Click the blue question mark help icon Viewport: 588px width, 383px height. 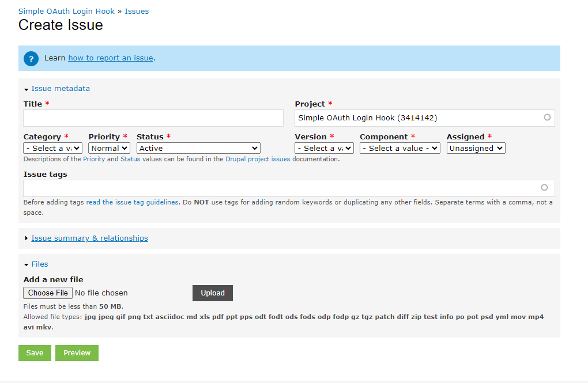[31, 58]
